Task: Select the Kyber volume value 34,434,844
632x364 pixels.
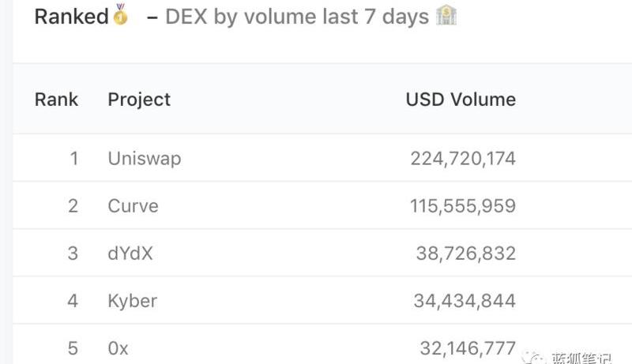Action: click(x=465, y=301)
